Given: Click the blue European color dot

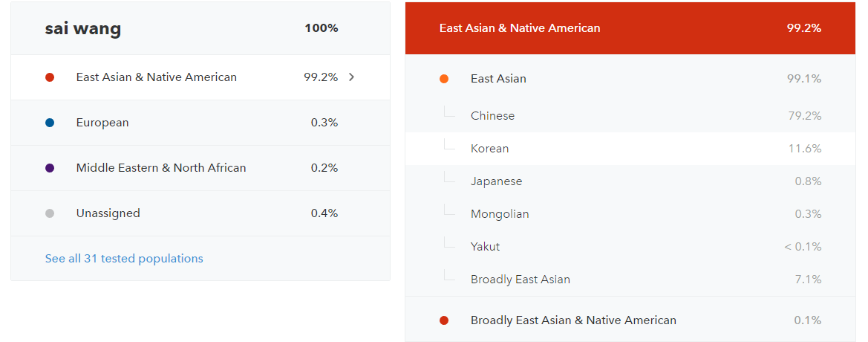Looking at the screenshot, I should coord(50,123).
